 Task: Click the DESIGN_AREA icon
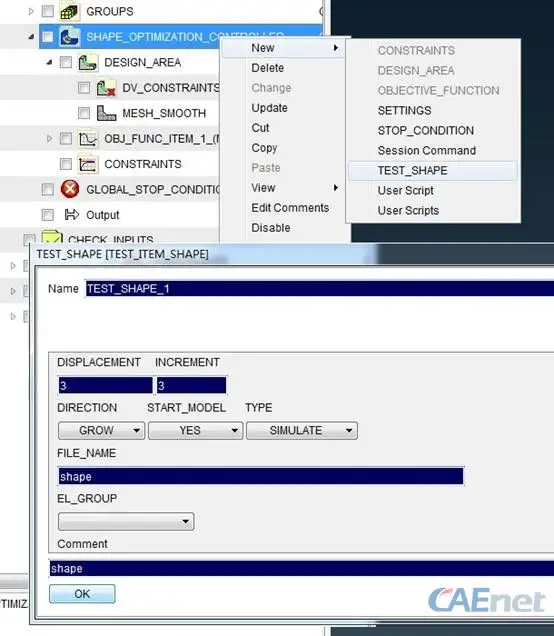[88, 62]
